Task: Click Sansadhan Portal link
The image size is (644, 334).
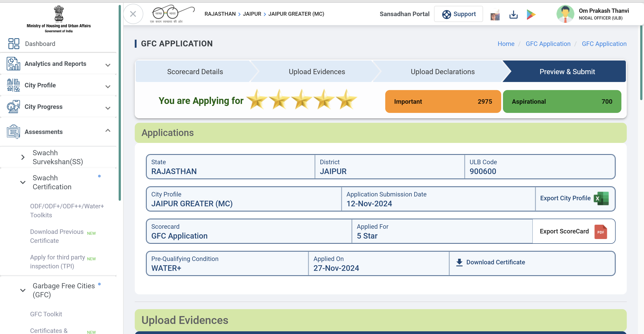Action: [x=404, y=14]
